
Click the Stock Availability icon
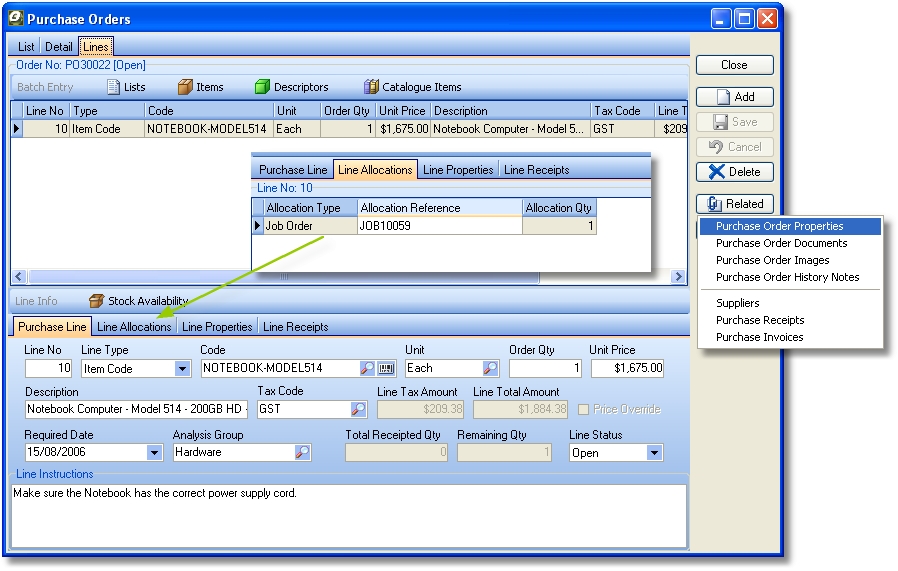point(96,301)
